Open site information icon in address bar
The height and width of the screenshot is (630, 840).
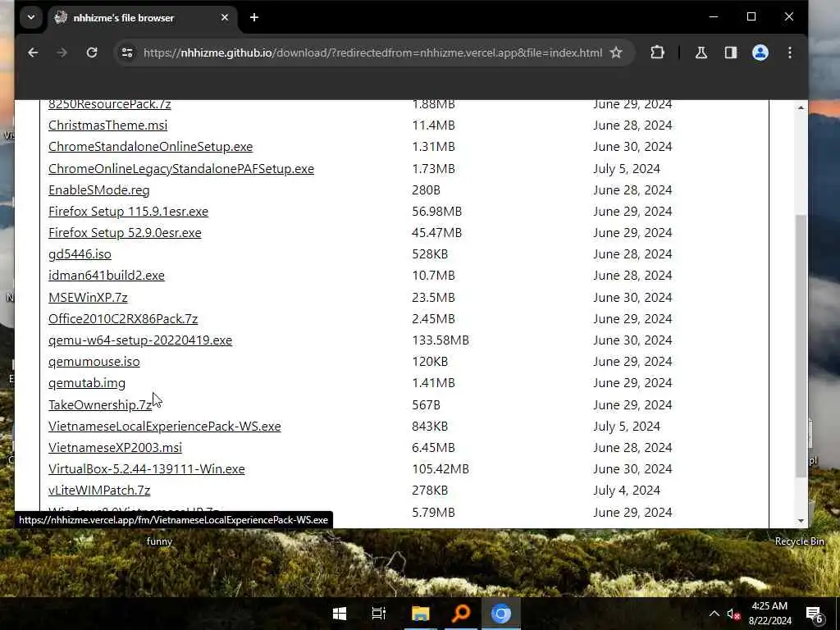click(127, 52)
